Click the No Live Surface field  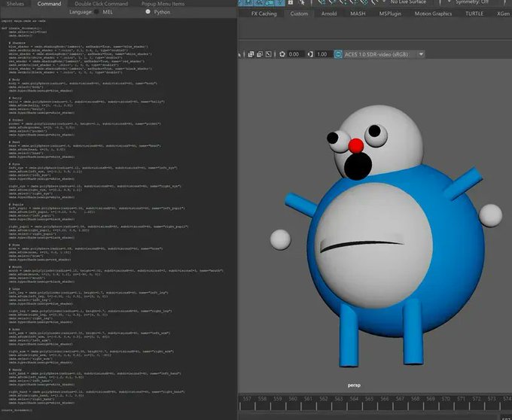coord(408,2)
